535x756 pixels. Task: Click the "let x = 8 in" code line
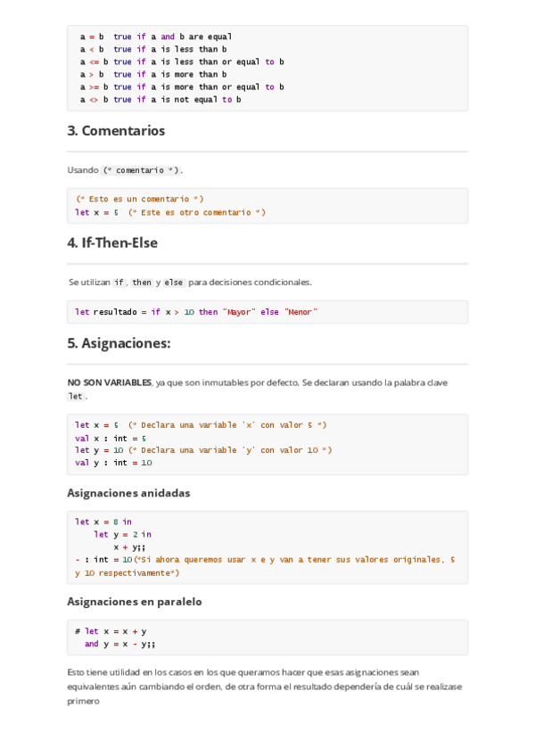coord(103,522)
